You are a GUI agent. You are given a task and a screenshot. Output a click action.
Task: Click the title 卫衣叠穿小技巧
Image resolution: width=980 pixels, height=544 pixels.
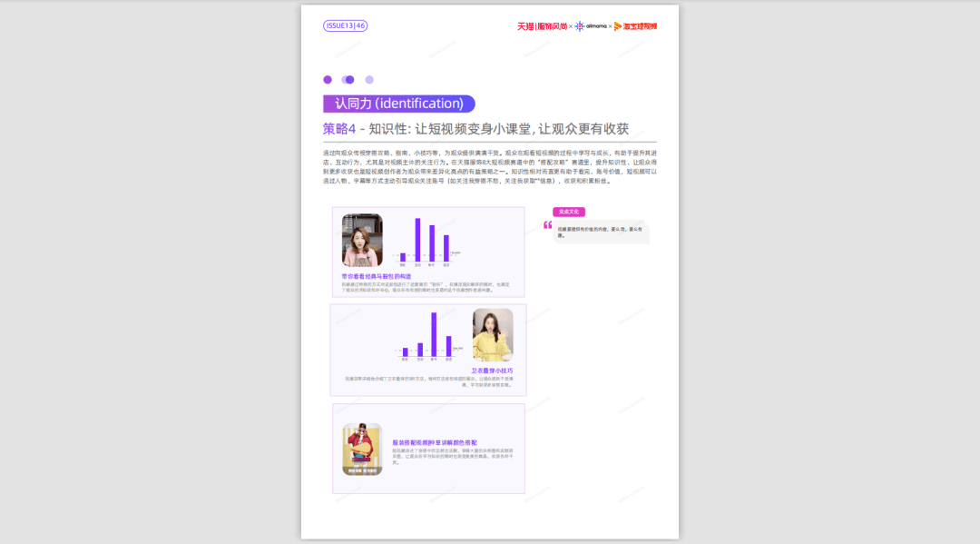pos(492,371)
